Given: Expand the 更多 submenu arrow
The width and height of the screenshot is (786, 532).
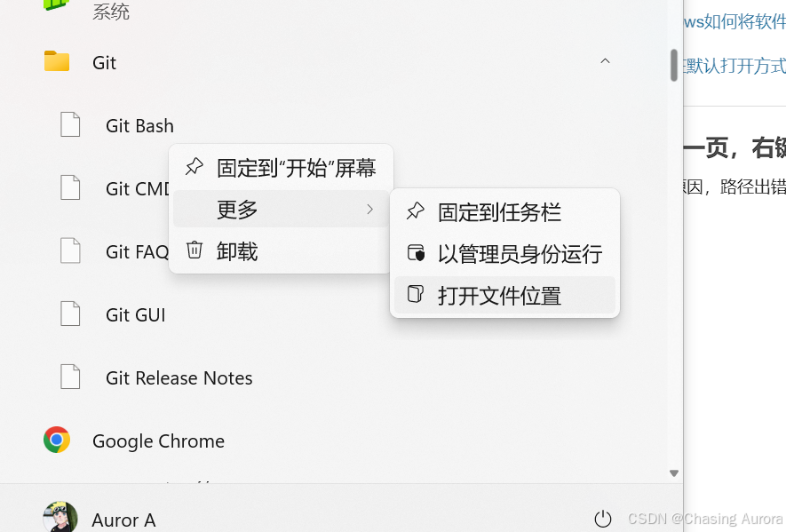Looking at the screenshot, I should click(x=370, y=210).
